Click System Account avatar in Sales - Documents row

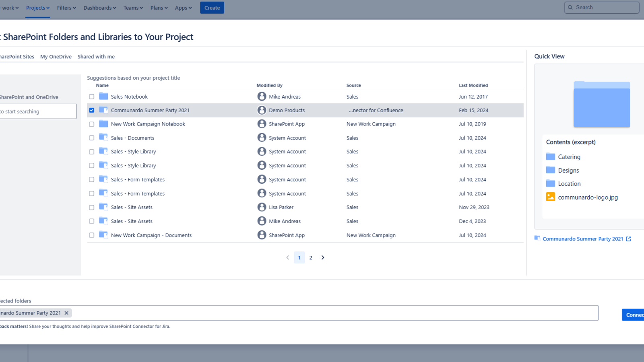tap(262, 137)
